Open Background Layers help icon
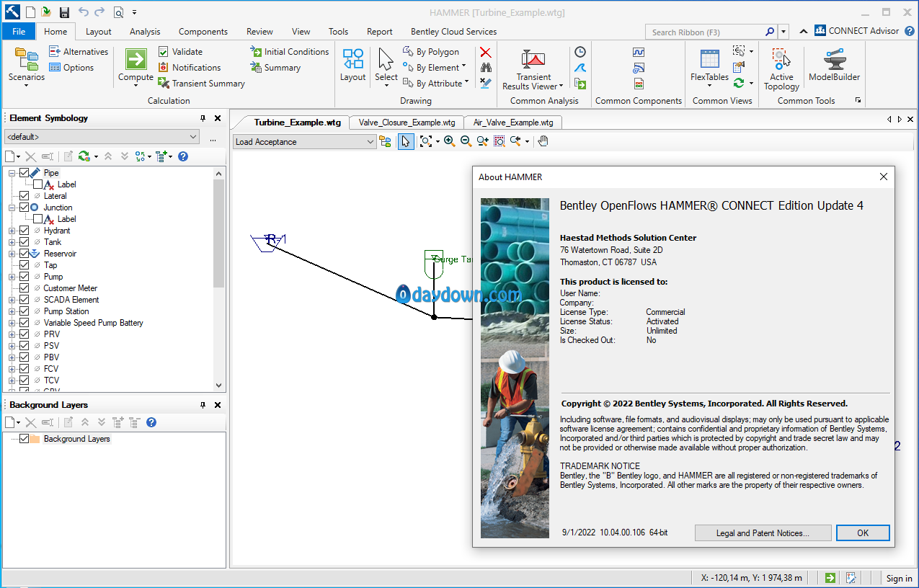Image resolution: width=919 pixels, height=588 pixels. tap(151, 422)
